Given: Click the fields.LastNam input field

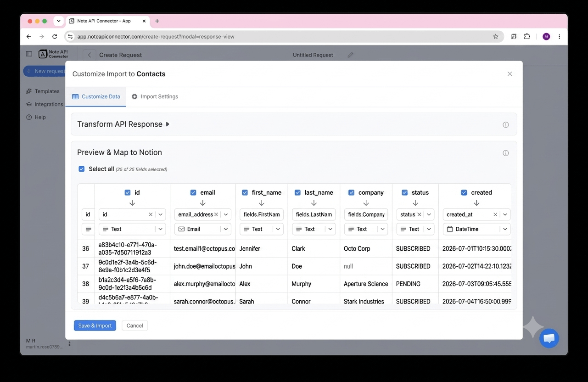Looking at the screenshot, I should click(314, 214).
